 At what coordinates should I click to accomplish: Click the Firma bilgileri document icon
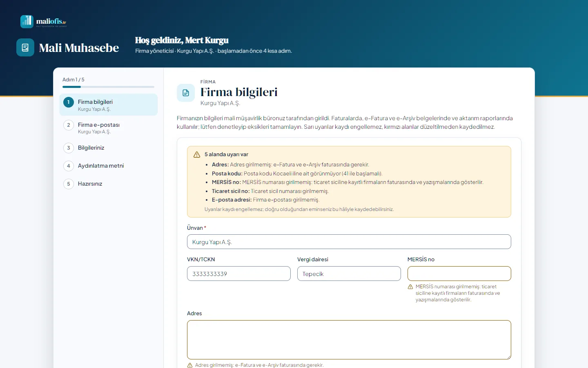pos(186,93)
